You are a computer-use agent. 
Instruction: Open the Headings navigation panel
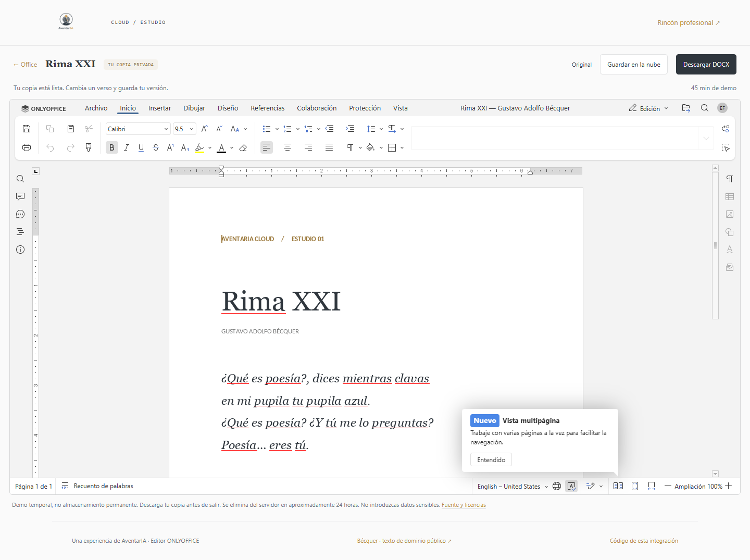pyautogui.click(x=20, y=232)
